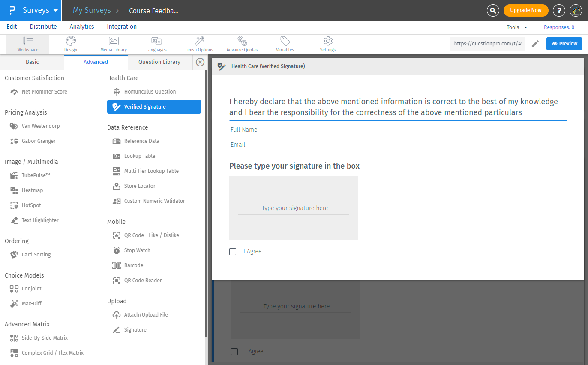Open the Tools dropdown menu
588x365 pixels.
coord(517,27)
